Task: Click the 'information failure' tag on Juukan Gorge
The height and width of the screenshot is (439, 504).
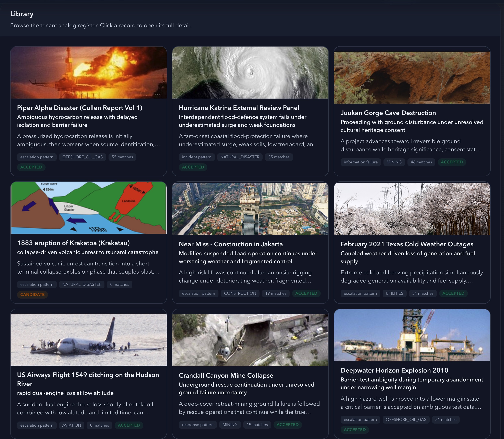Action: (x=361, y=162)
